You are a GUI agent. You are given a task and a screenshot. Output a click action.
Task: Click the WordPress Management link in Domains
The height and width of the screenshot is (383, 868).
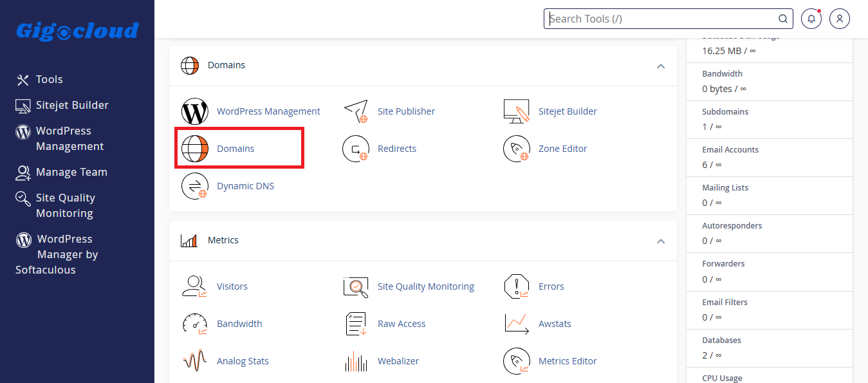click(268, 111)
